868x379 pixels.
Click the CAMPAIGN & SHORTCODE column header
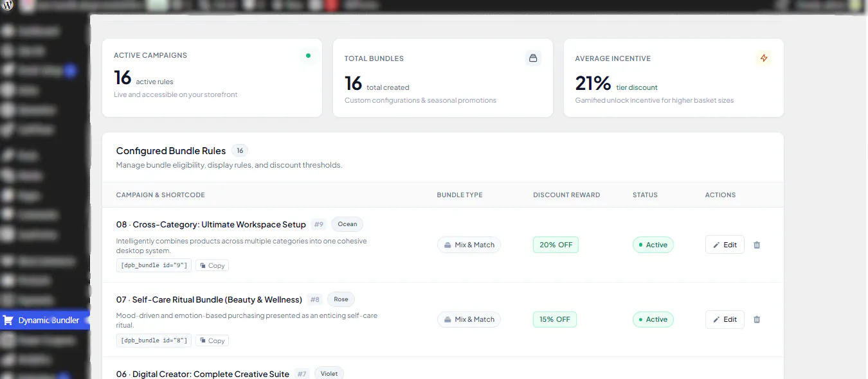(161, 195)
